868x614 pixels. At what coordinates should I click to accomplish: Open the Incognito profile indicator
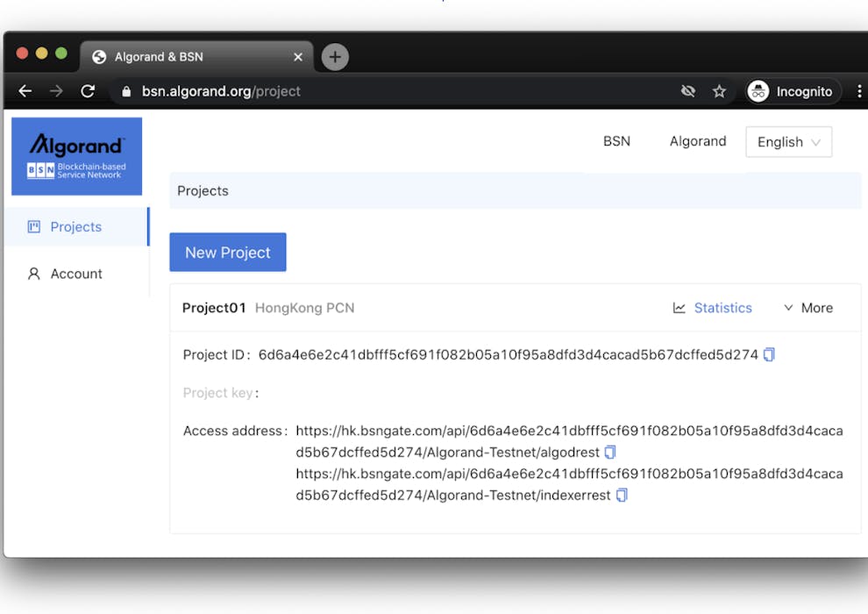pos(792,91)
